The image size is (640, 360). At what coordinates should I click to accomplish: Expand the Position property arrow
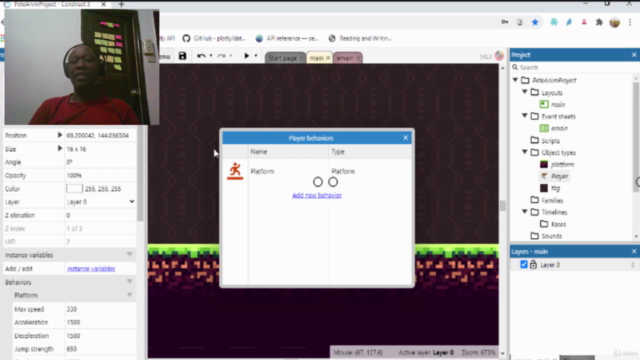click(x=60, y=135)
